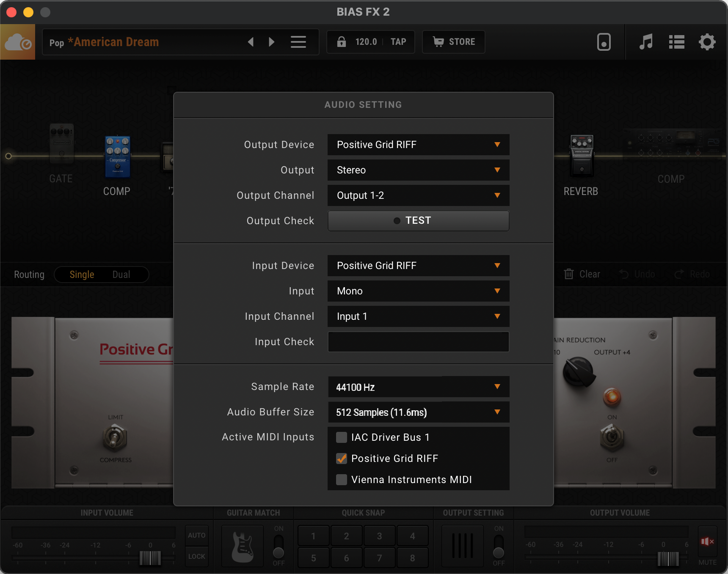Click the Output Setting cabinet icon
Viewport: 728px width, 574px height.
coord(463,546)
